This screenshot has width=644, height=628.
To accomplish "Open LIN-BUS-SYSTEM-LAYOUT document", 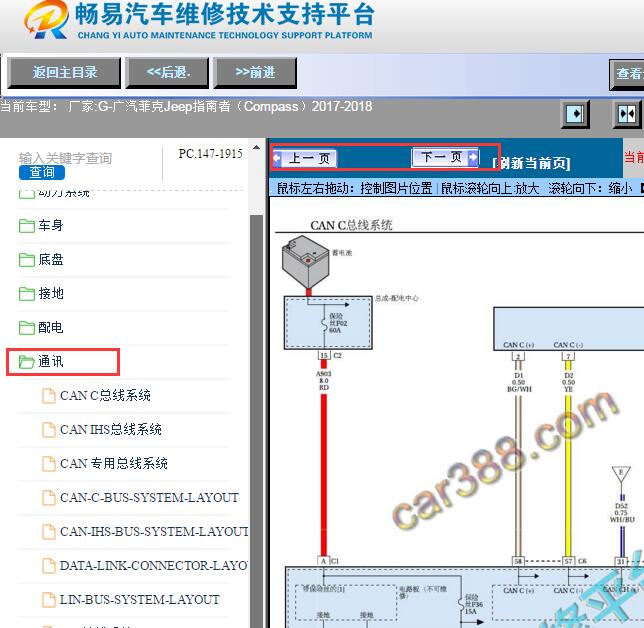I will pyautogui.click(x=140, y=600).
